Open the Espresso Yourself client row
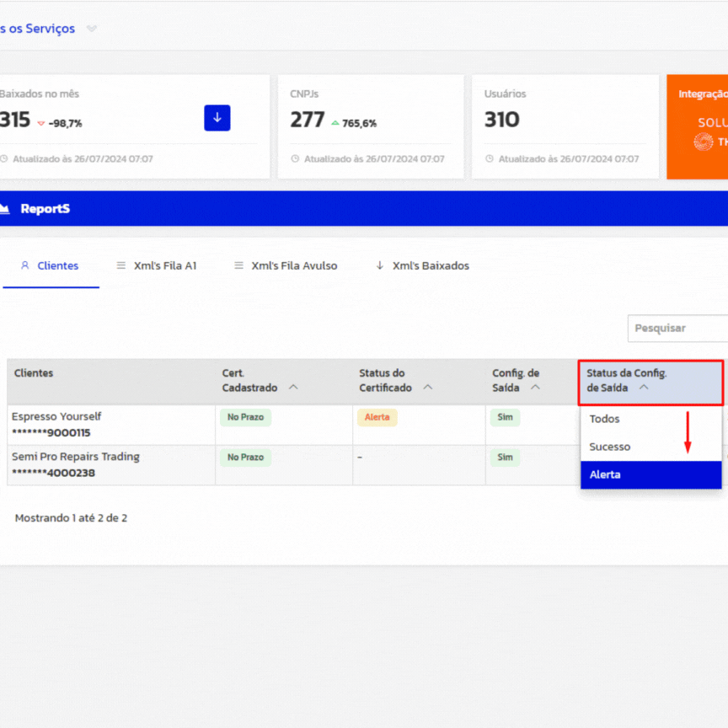Image resolution: width=728 pixels, height=728 pixels. [x=56, y=416]
